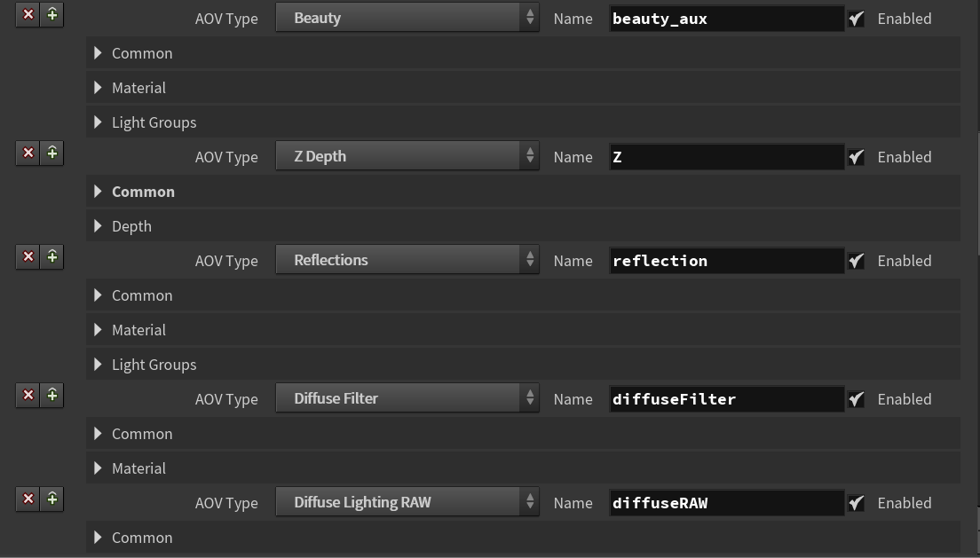The width and height of the screenshot is (980, 558).
Task: Remove the Diffuse Lighting RAW AOV
Action: pyautogui.click(x=28, y=499)
